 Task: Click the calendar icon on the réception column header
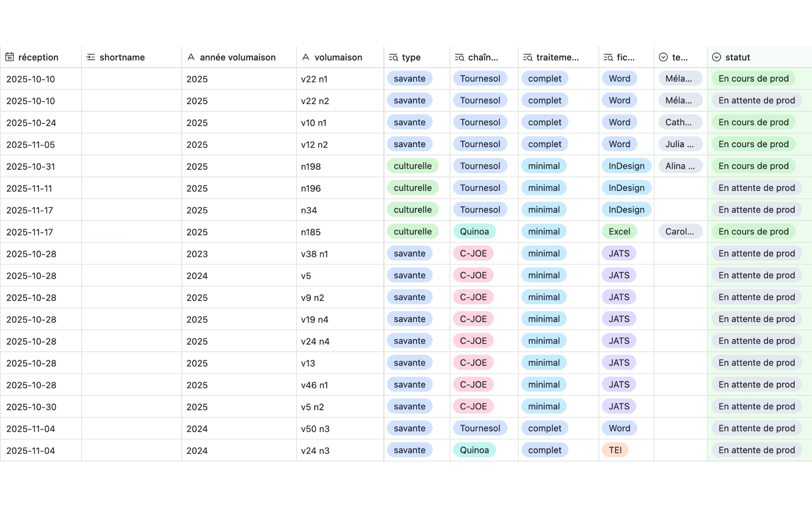pyautogui.click(x=9, y=57)
